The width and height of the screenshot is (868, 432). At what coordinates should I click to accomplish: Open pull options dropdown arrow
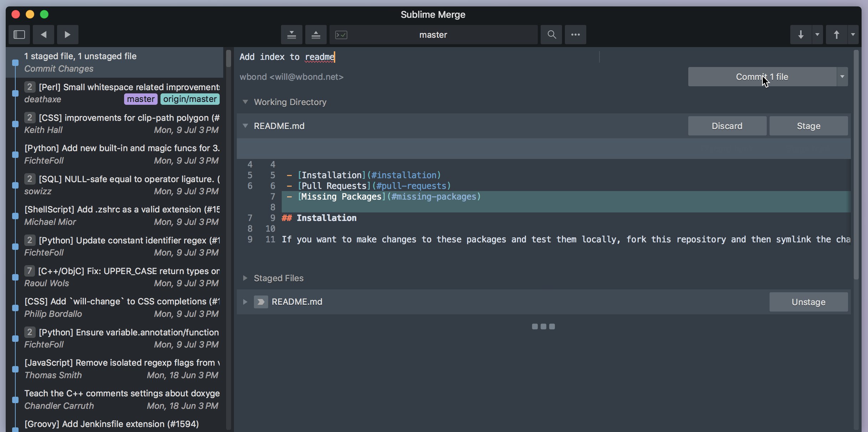point(817,35)
